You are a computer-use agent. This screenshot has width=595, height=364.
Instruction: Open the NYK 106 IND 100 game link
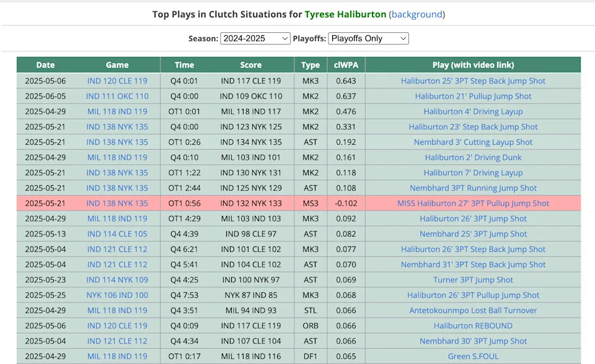tap(117, 295)
